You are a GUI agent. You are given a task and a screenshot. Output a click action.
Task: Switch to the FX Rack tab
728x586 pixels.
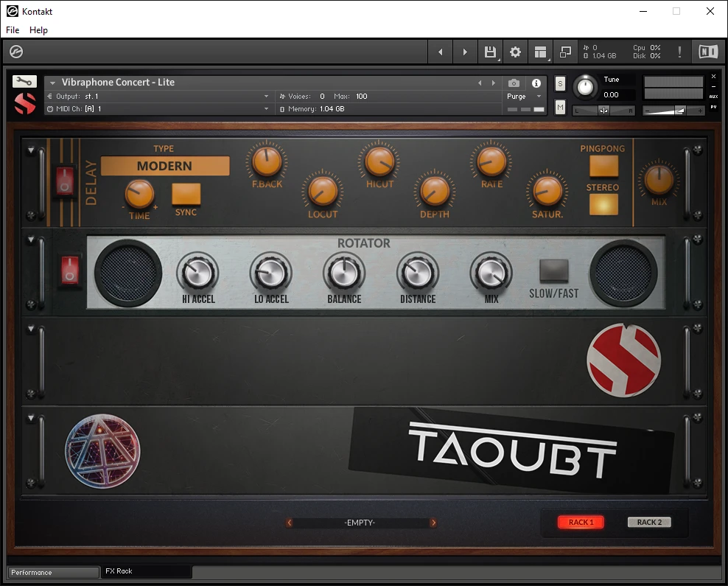click(146, 571)
